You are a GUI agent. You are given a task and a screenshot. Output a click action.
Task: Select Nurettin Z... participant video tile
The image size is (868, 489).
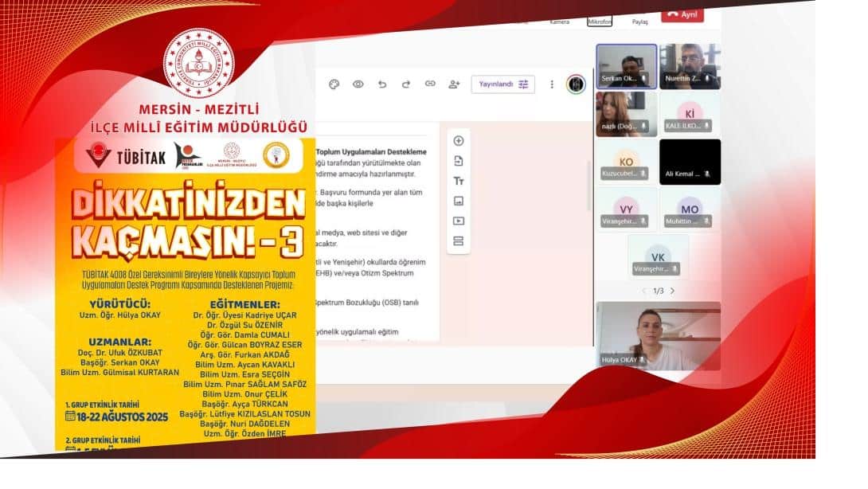[690, 66]
